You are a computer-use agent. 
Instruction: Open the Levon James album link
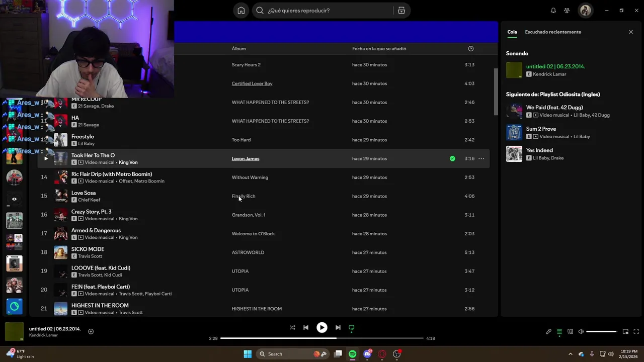click(246, 158)
